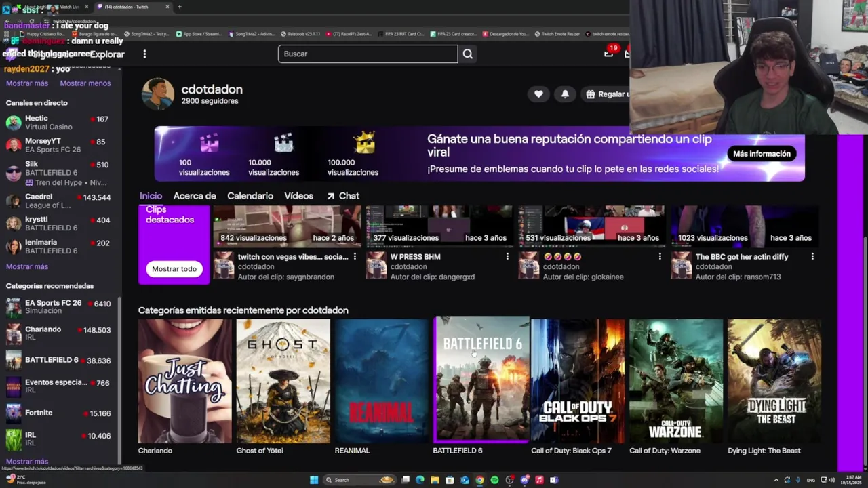Toggle the heart follow button for cdotdadon
The image size is (868, 488).
tap(538, 94)
